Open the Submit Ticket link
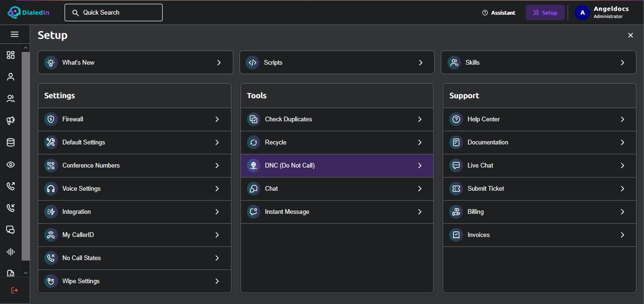This screenshot has width=644, height=304. point(539,189)
